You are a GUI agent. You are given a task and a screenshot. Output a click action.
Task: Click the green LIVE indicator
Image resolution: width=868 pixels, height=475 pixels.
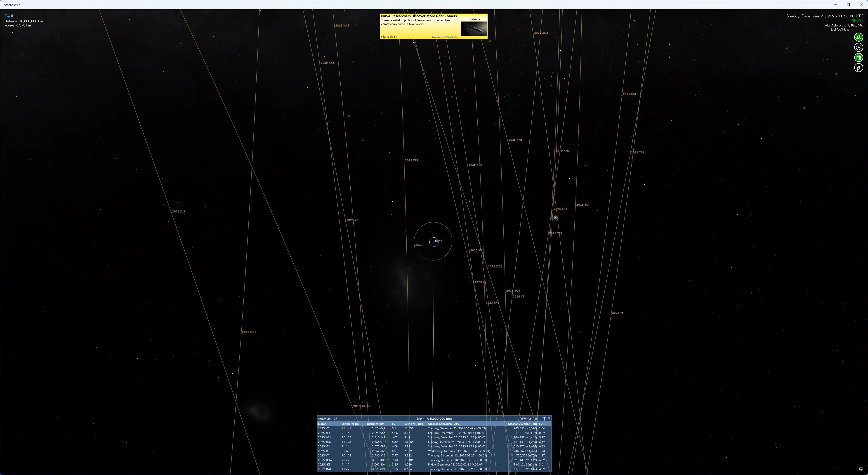[858, 20]
